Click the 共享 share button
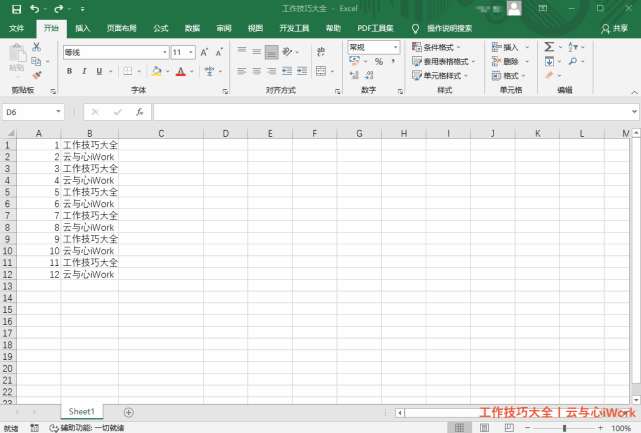 pos(614,28)
